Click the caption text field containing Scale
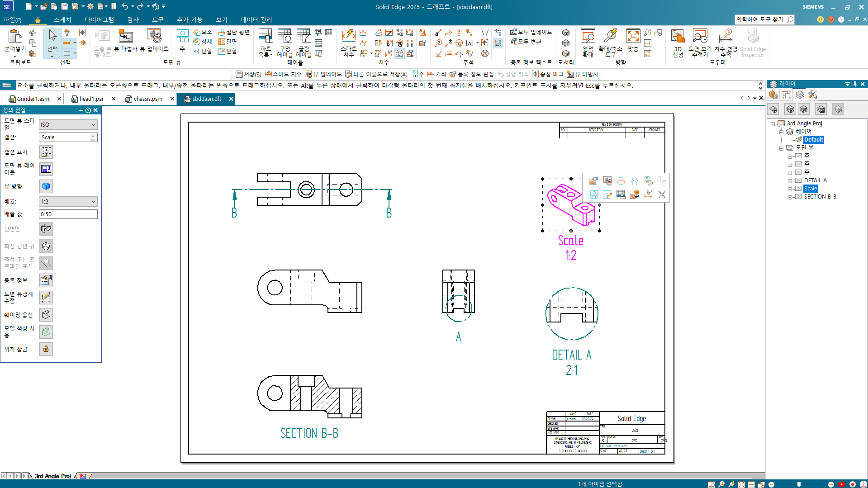Screen dimensions: 868x488 click(68, 137)
